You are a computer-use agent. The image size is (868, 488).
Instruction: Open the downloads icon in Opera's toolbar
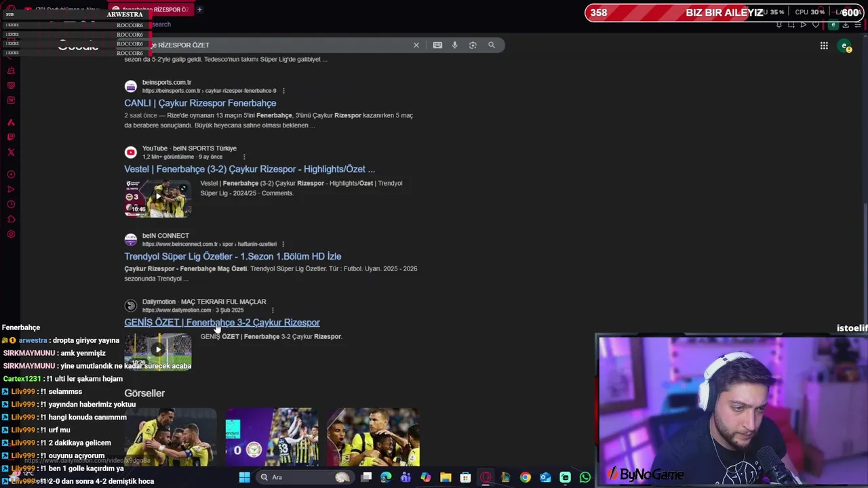[x=845, y=24]
